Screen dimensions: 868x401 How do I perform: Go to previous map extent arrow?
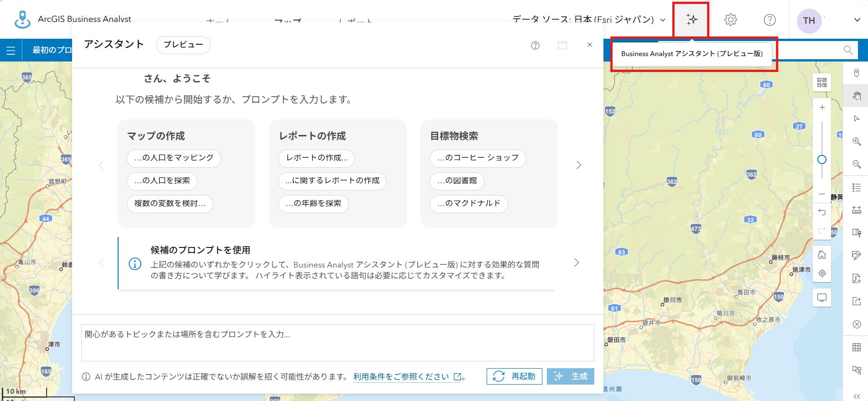click(822, 212)
